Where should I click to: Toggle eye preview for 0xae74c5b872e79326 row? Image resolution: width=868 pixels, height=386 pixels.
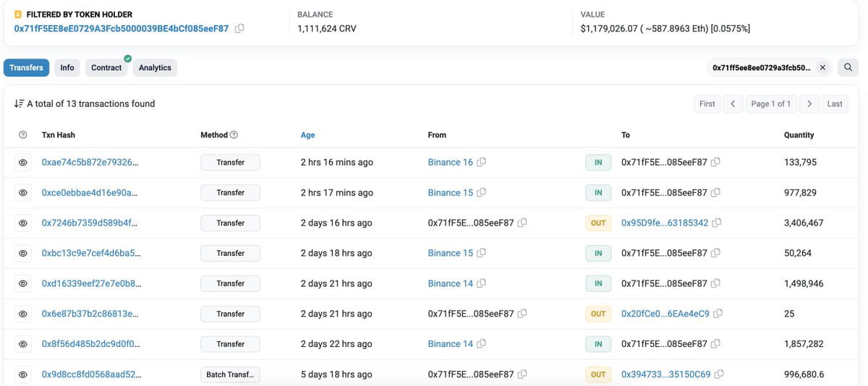22,163
